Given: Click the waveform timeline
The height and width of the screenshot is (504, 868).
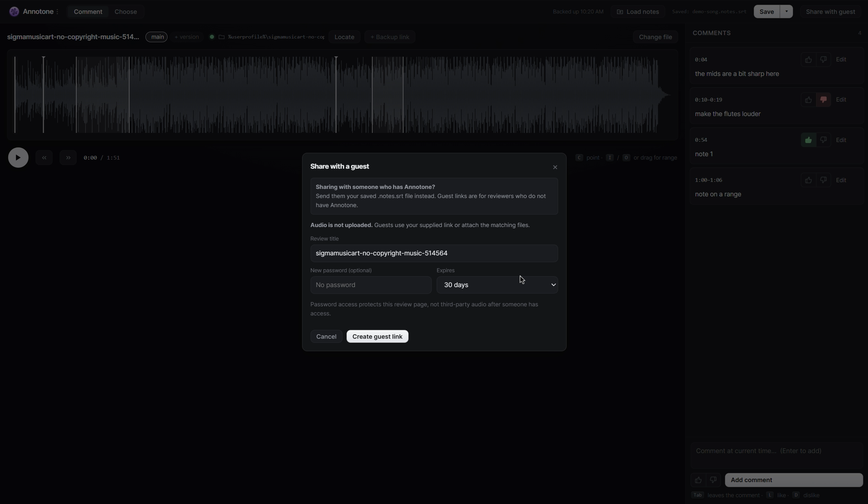Looking at the screenshot, I should tap(342, 94).
